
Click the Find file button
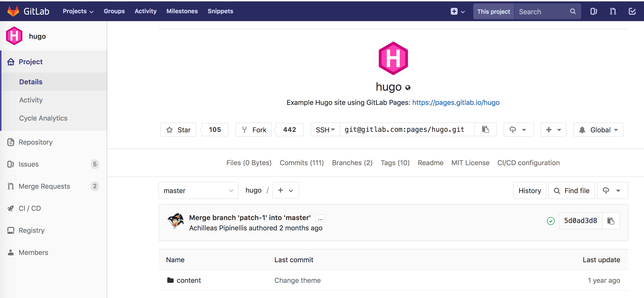(x=571, y=191)
